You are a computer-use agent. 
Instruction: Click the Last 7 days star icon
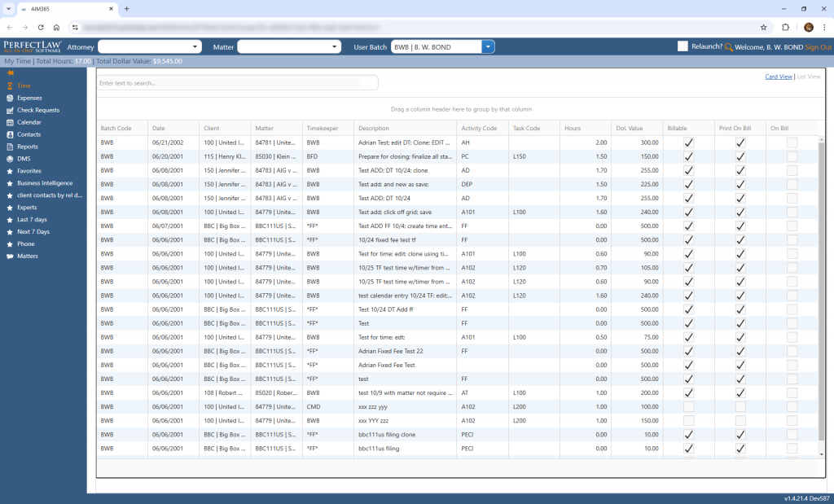[x=10, y=220]
